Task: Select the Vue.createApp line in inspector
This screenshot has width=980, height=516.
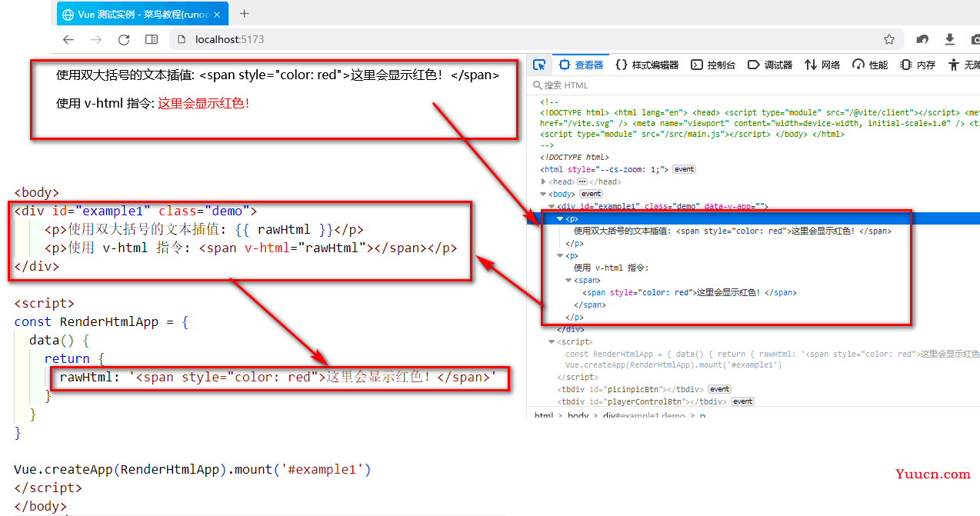Action: (673, 365)
